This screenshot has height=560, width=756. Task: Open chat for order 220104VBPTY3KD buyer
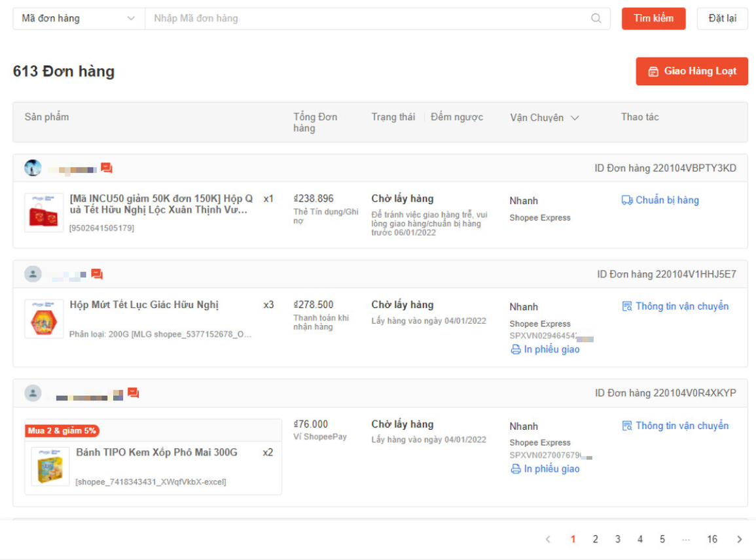coord(107,168)
